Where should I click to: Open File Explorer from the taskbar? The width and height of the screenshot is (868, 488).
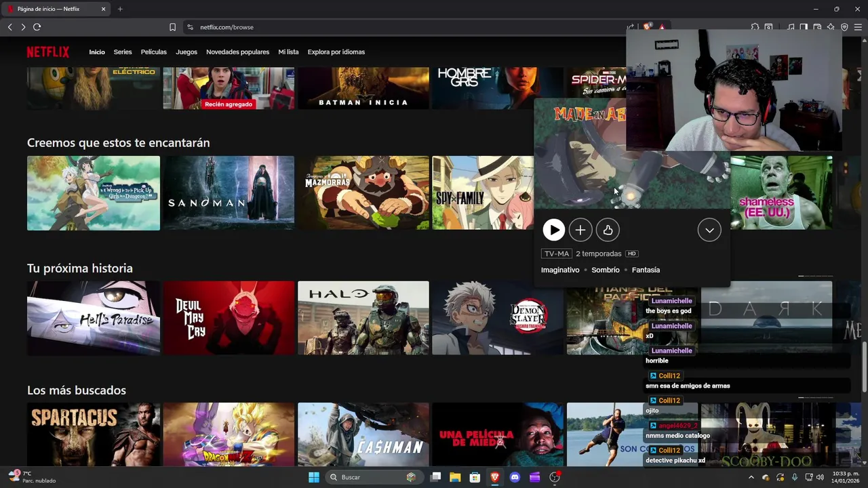click(455, 477)
